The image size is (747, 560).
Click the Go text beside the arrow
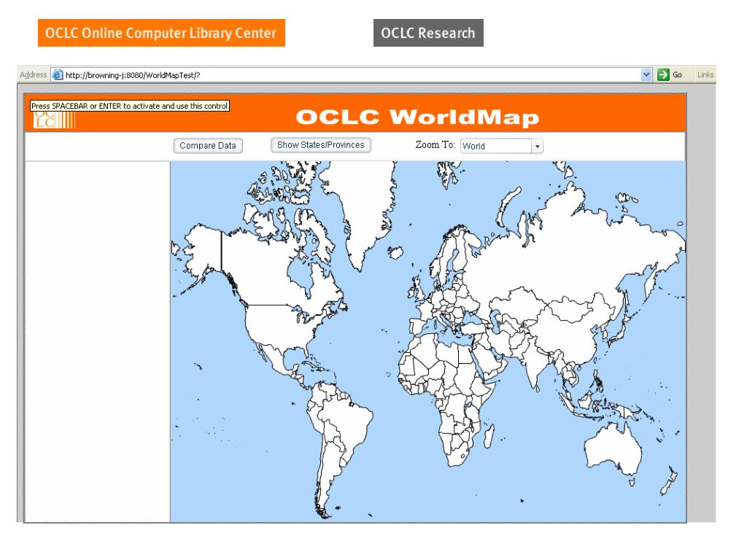678,75
